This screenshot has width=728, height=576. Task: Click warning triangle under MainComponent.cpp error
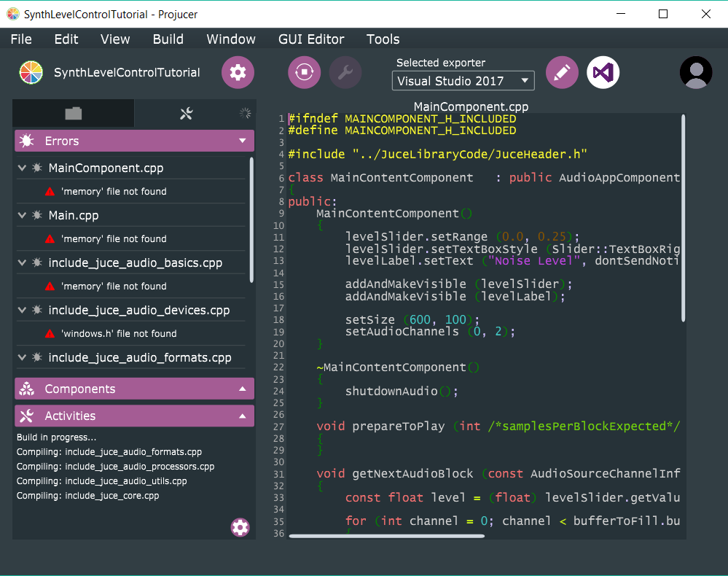point(50,191)
